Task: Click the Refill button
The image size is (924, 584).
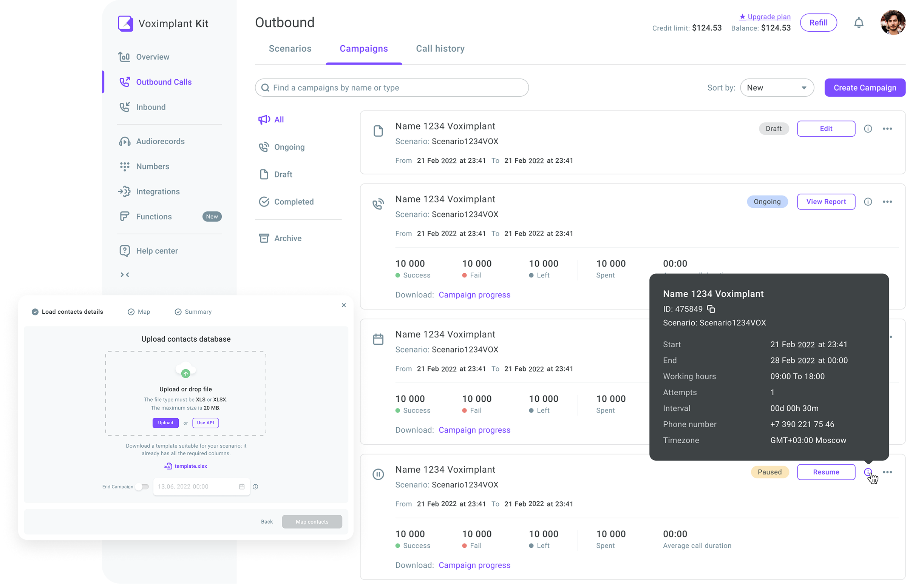Action: point(818,23)
